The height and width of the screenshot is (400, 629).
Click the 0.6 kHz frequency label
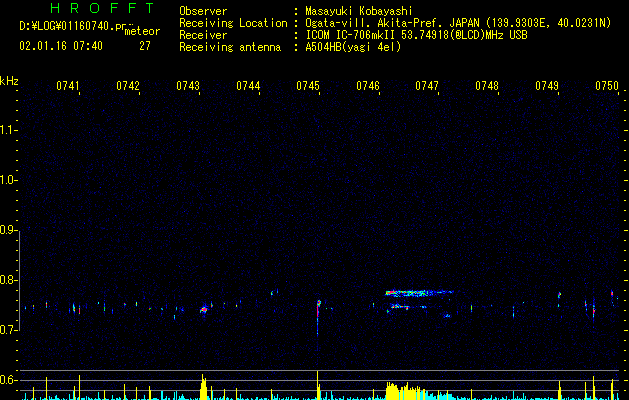(8, 380)
